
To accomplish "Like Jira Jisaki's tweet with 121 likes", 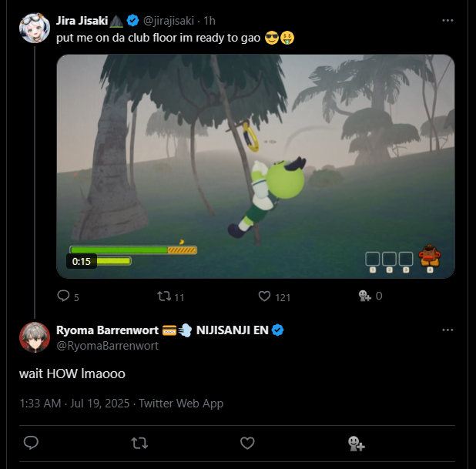I will click(x=264, y=296).
